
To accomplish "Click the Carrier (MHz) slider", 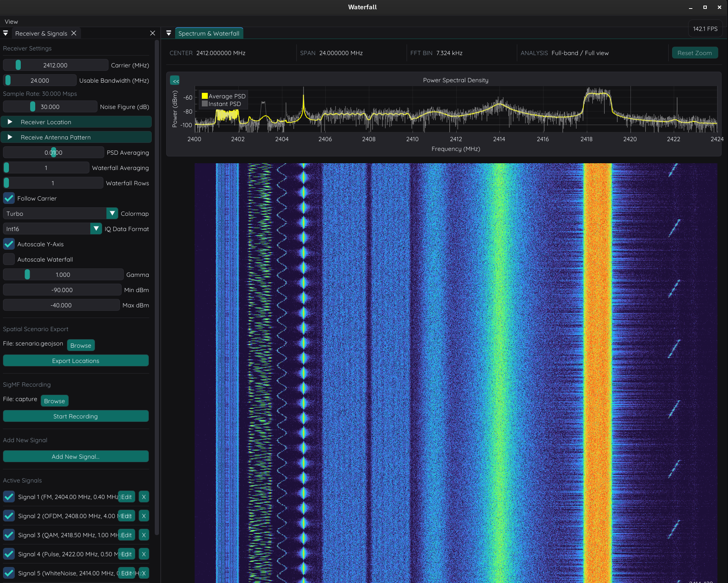I will pos(56,65).
